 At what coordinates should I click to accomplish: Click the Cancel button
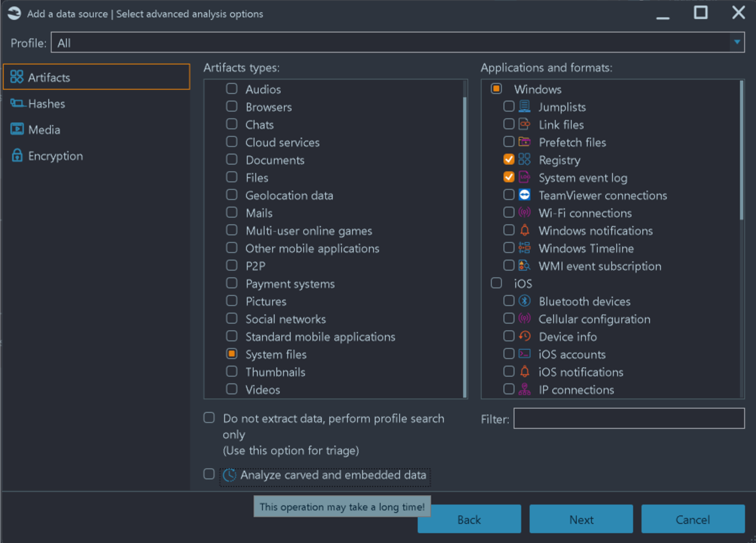click(x=693, y=519)
